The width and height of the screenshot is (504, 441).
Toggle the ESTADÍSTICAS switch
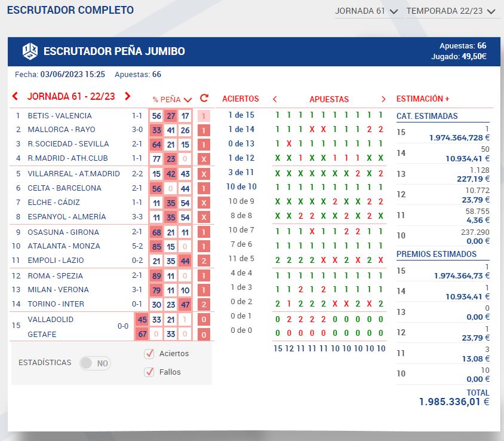click(95, 363)
